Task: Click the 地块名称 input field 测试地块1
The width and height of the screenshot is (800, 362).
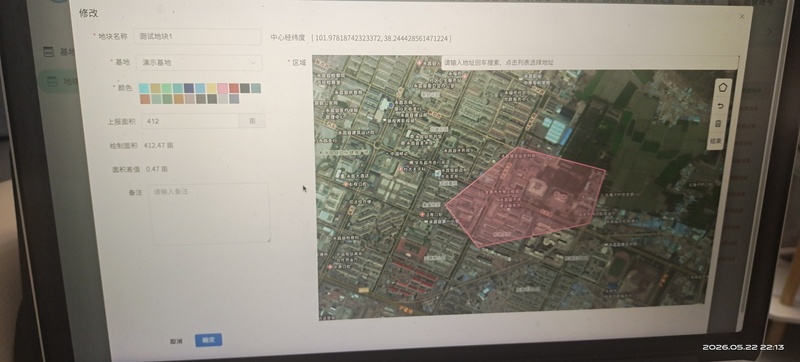Action: (x=197, y=37)
